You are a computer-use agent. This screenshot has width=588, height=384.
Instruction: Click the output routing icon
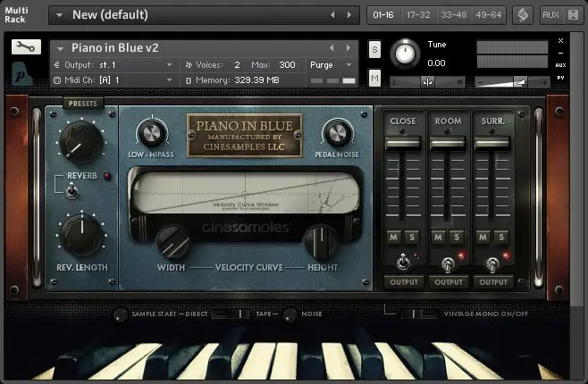tap(56, 65)
